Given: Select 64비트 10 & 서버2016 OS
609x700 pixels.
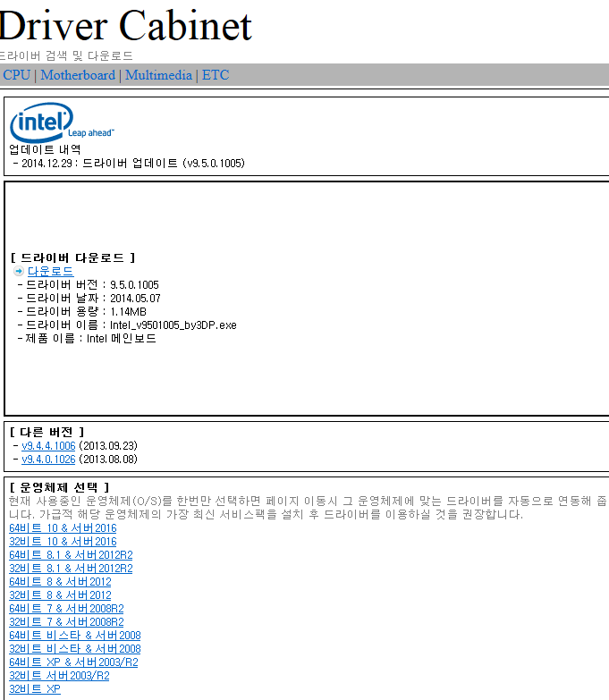Looking at the screenshot, I should [x=63, y=528].
